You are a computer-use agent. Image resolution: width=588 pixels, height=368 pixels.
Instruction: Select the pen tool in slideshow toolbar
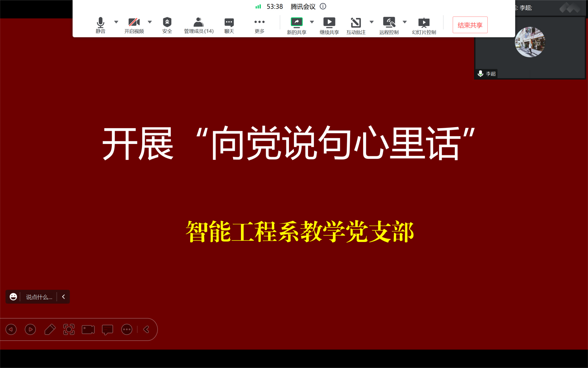pyautogui.click(x=50, y=329)
